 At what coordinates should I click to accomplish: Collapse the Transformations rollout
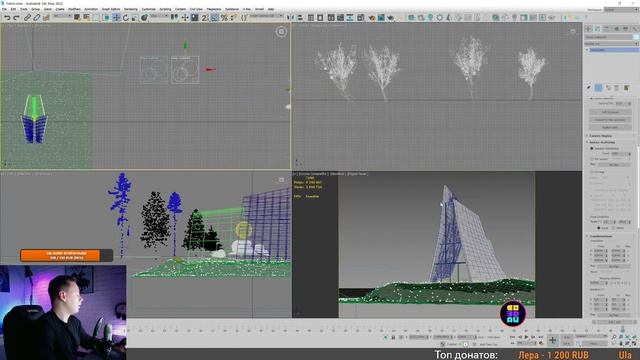click(600, 236)
